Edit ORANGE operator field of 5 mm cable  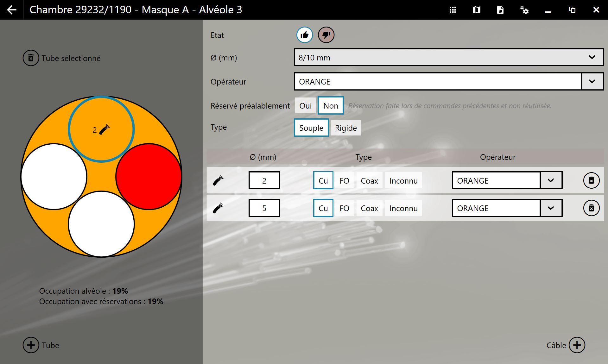click(496, 208)
